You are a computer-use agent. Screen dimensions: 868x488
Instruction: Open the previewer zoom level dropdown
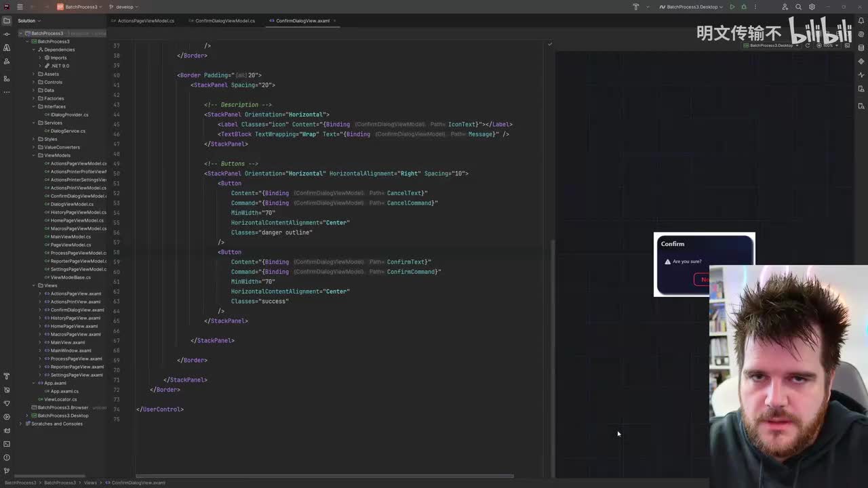point(828,45)
